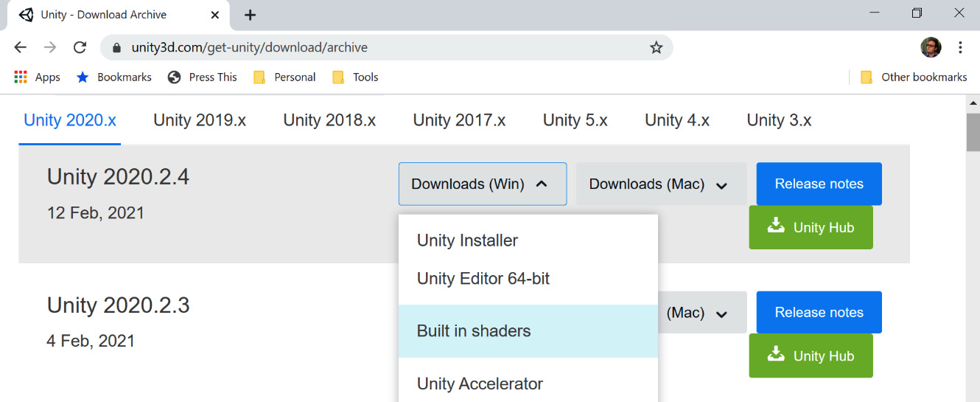Open the Personal bookmarks folder
The width and height of the screenshot is (980, 402).
coord(284,77)
